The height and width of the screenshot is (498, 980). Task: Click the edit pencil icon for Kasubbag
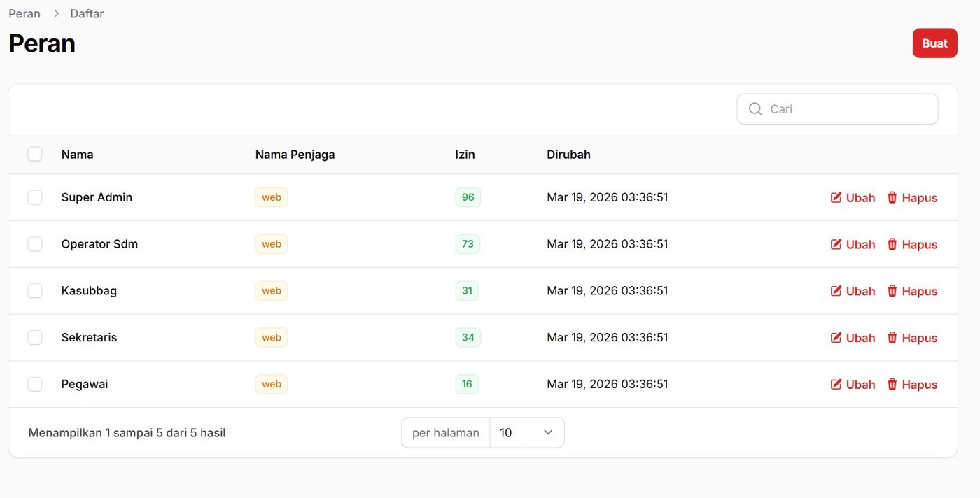[836, 290]
